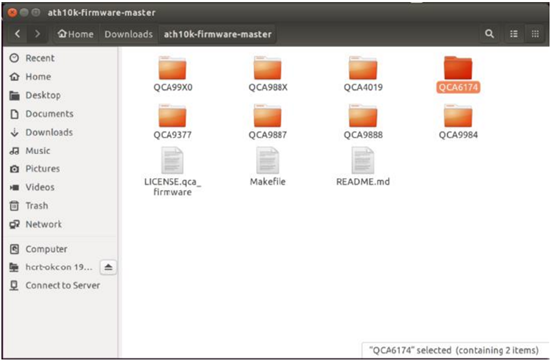Click Connect to Server

tap(59, 286)
